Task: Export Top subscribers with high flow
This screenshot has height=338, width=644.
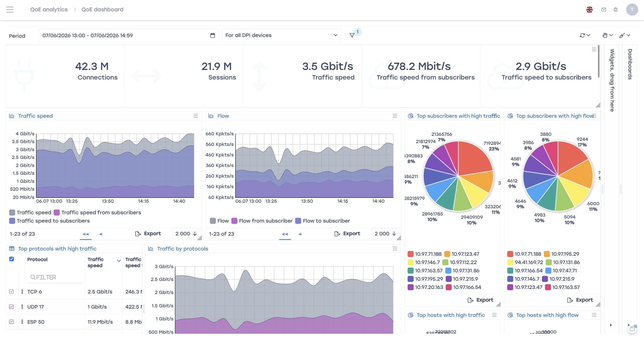Action: pos(580,300)
